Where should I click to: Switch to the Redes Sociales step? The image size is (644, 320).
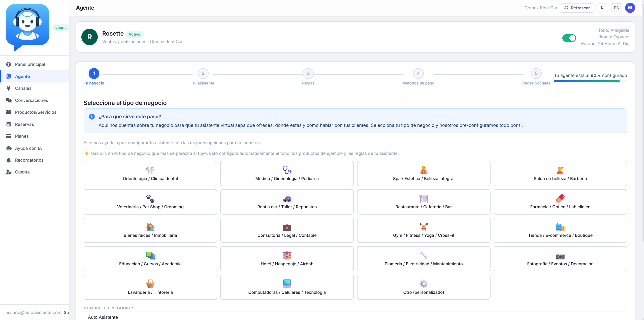[x=536, y=74]
